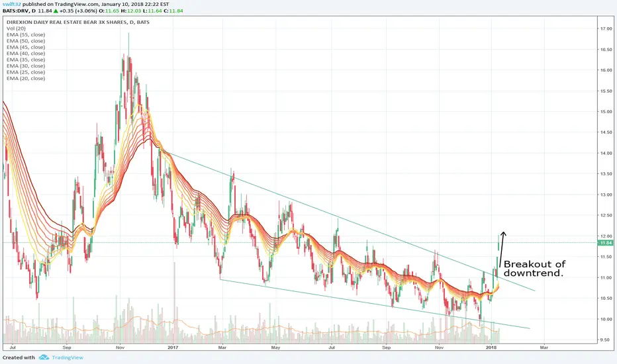Click the May label on time axis
Screen dimensions: 617x364
(276, 347)
